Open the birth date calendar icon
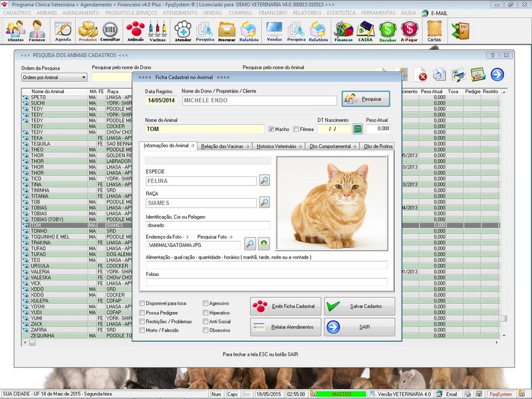This screenshot has width=532, height=399. click(358, 129)
